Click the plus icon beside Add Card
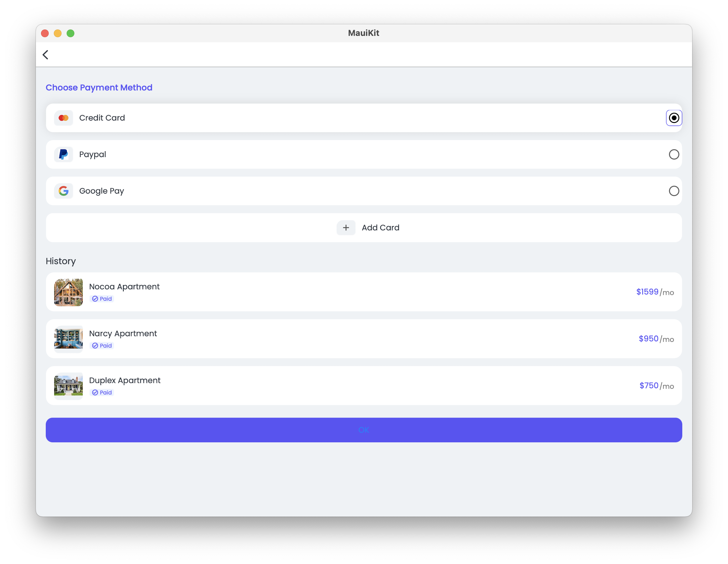This screenshot has width=728, height=564. click(x=346, y=228)
